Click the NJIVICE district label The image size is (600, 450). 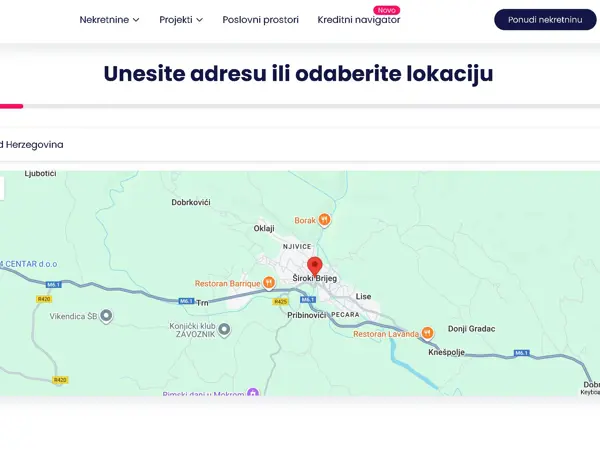point(297,247)
